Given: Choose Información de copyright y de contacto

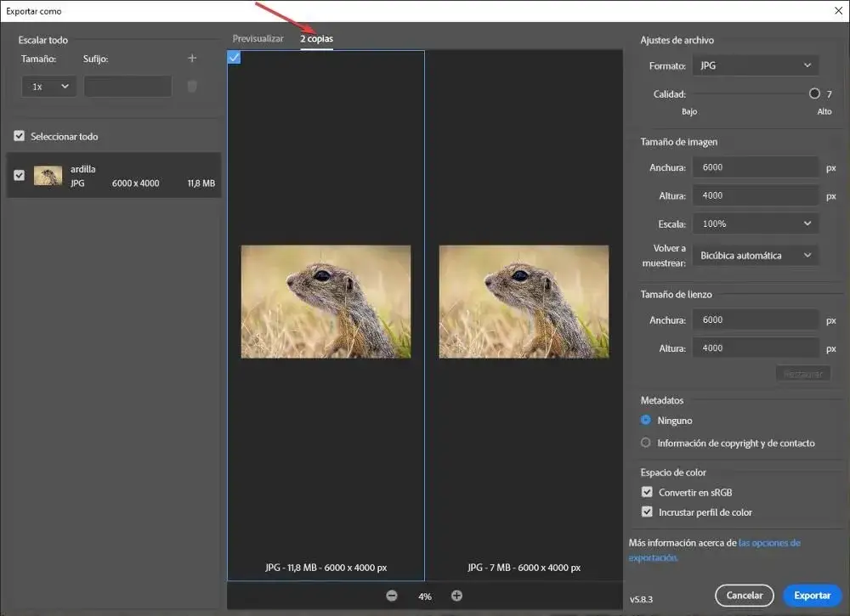Looking at the screenshot, I should 646,443.
